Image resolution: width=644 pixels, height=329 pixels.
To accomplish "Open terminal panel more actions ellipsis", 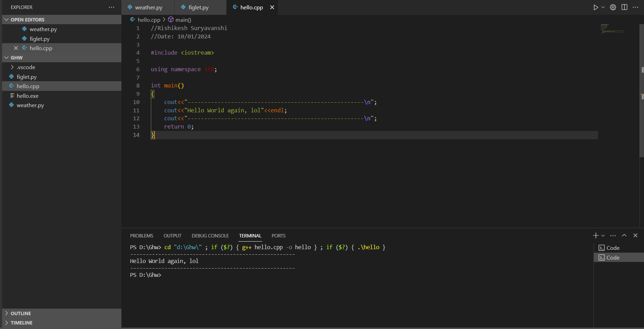I will coord(613,235).
